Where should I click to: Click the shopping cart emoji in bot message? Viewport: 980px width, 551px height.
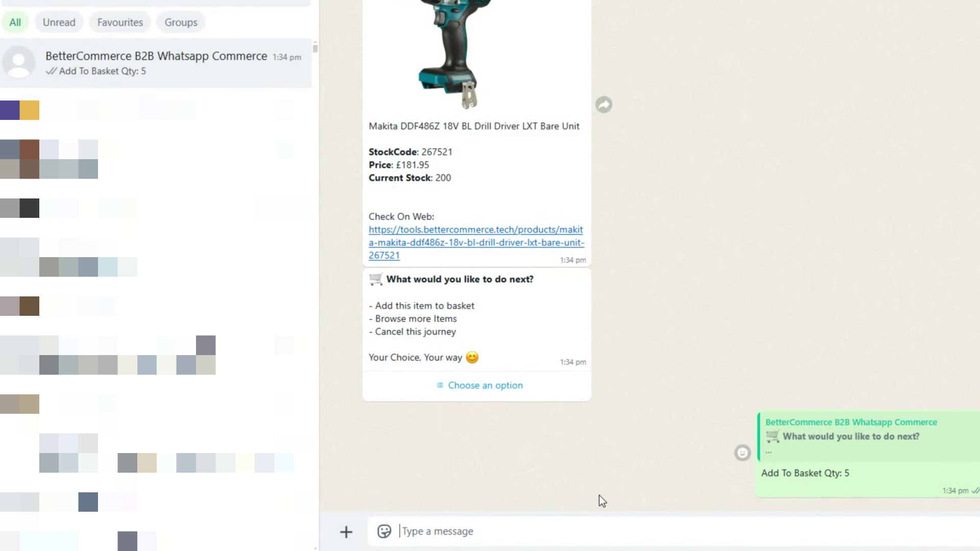click(x=376, y=279)
